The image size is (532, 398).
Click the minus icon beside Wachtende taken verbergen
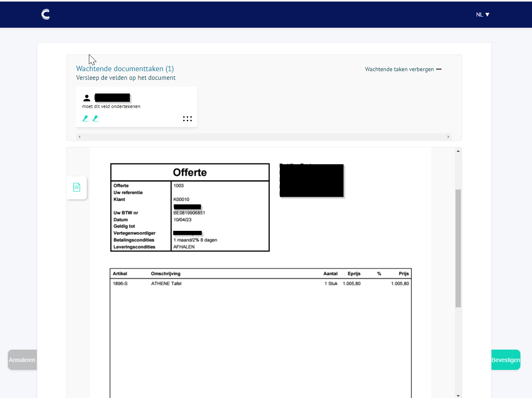(439, 69)
